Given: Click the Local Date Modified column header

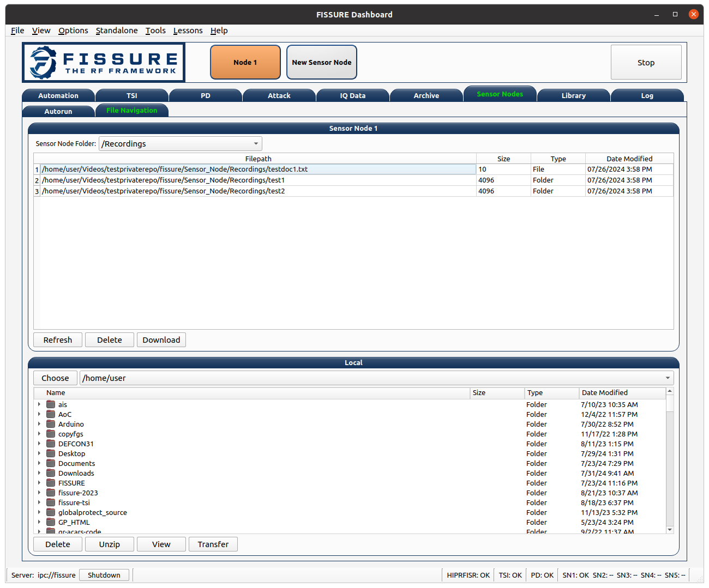Looking at the screenshot, I should pos(622,392).
